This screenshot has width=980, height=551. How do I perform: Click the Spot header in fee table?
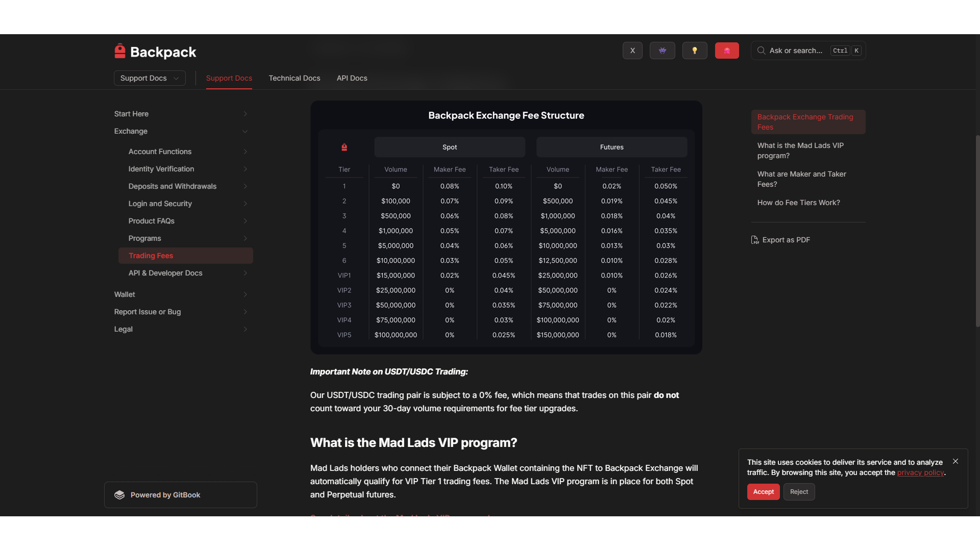click(x=450, y=147)
